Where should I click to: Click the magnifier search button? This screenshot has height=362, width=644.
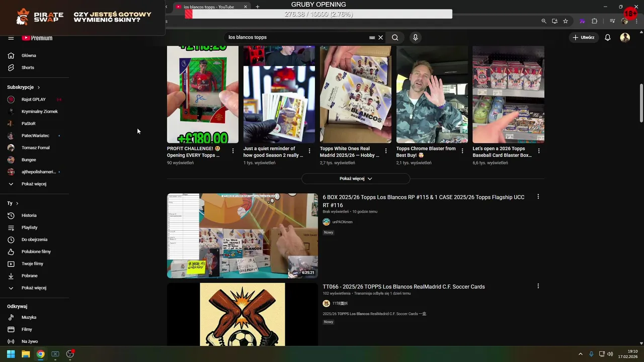[395, 37]
